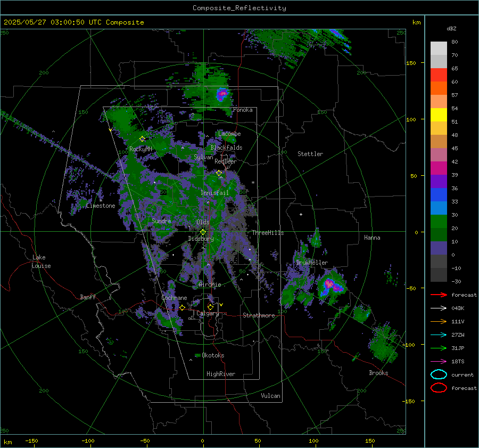Click the Okotoks city label
The image size is (479, 448).
click(213, 355)
